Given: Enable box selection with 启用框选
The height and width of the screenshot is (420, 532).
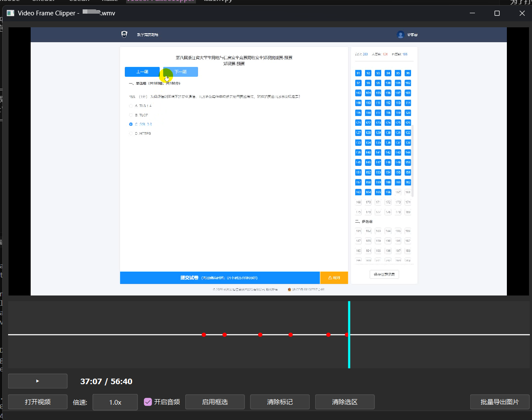Looking at the screenshot, I should tap(215, 402).
